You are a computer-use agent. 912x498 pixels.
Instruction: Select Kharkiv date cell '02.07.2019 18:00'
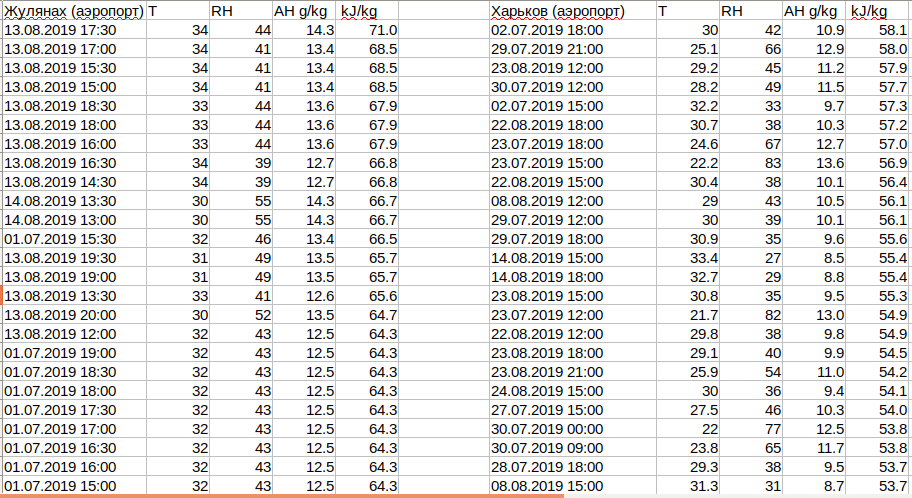coord(573,30)
